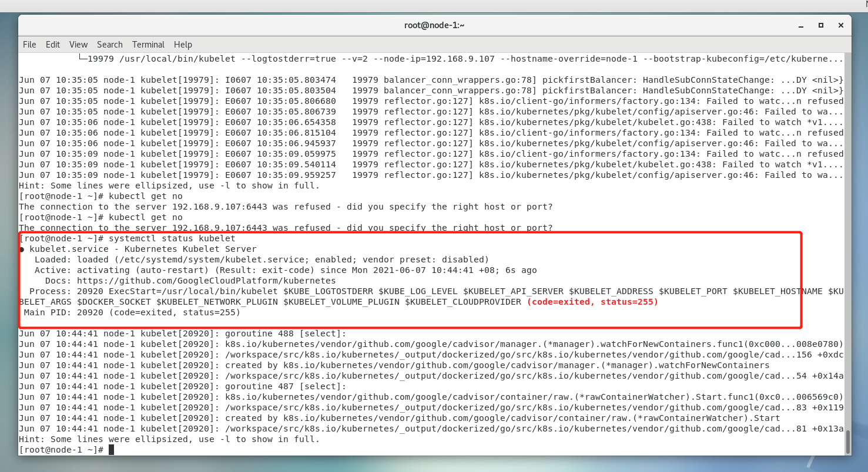
Task: Click log line timestamped 10:35:05.803474
Action: (x=431, y=80)
